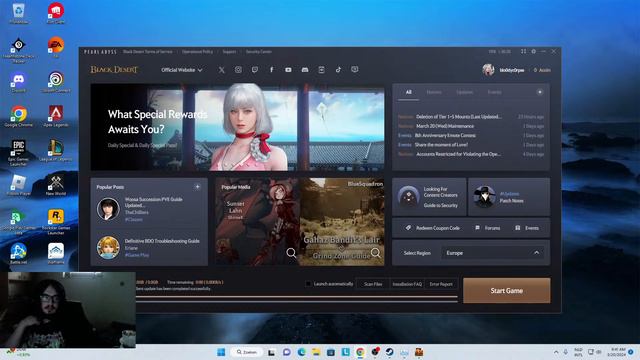
Task: Open the TikTok icon in launcher header
Action: pos(338,70)
